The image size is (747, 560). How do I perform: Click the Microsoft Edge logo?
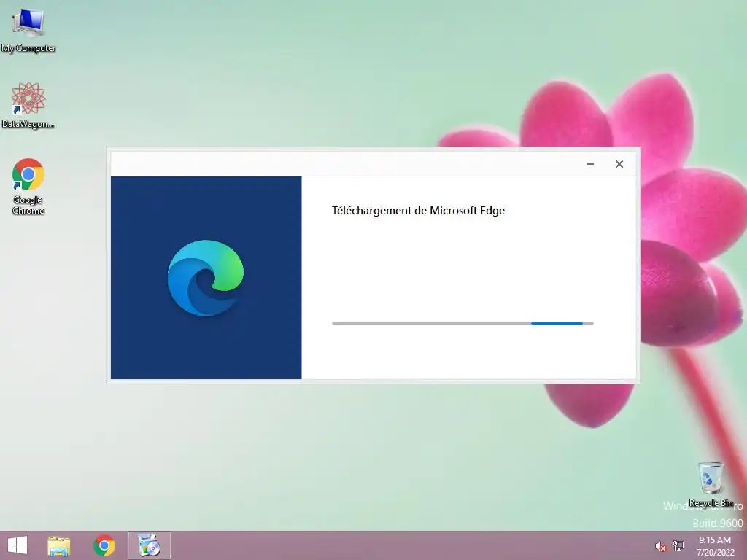click(206, 278)
